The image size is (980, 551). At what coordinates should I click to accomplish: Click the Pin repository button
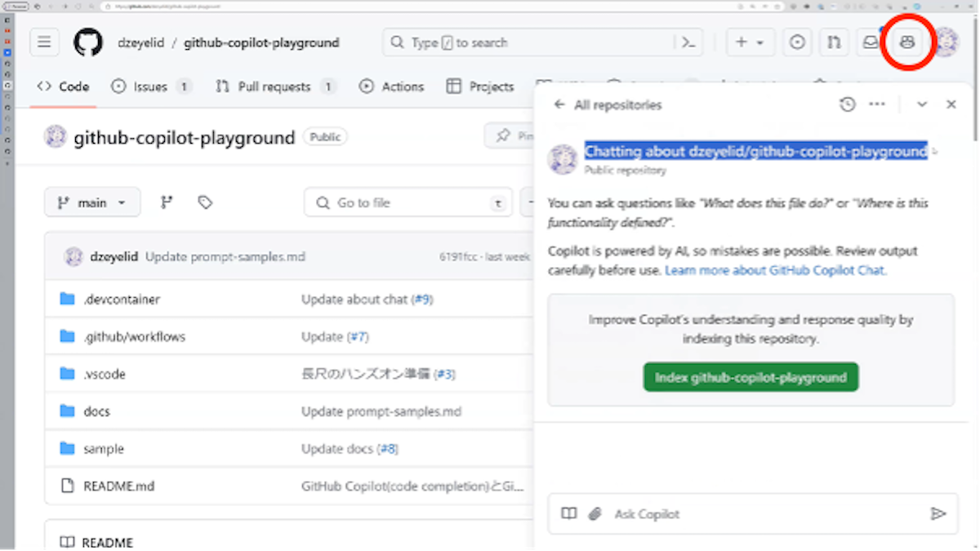coord(510,136)
